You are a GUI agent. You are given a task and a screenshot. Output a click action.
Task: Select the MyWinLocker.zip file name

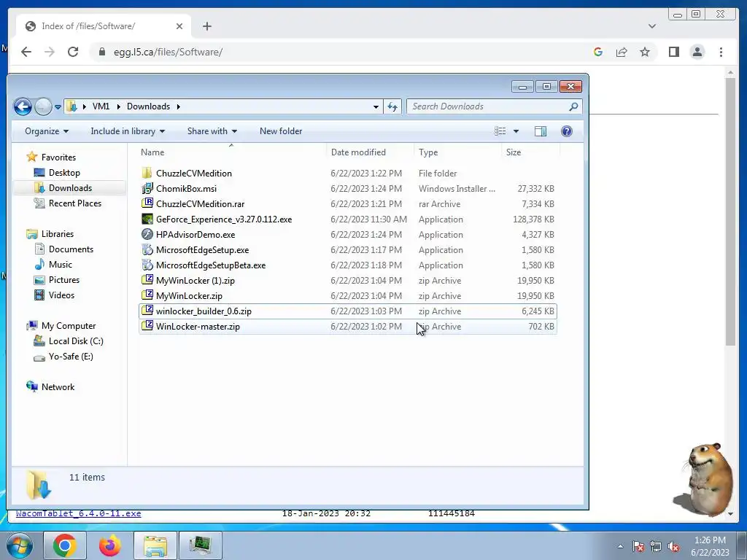(189, 296)
